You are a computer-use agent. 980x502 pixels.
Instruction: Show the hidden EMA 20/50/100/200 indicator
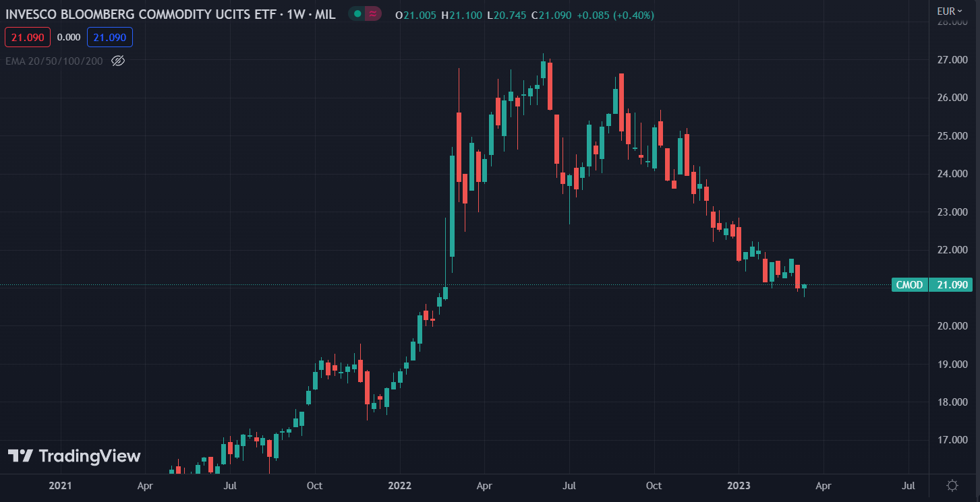pyautogui.click(x=118, y=61)
